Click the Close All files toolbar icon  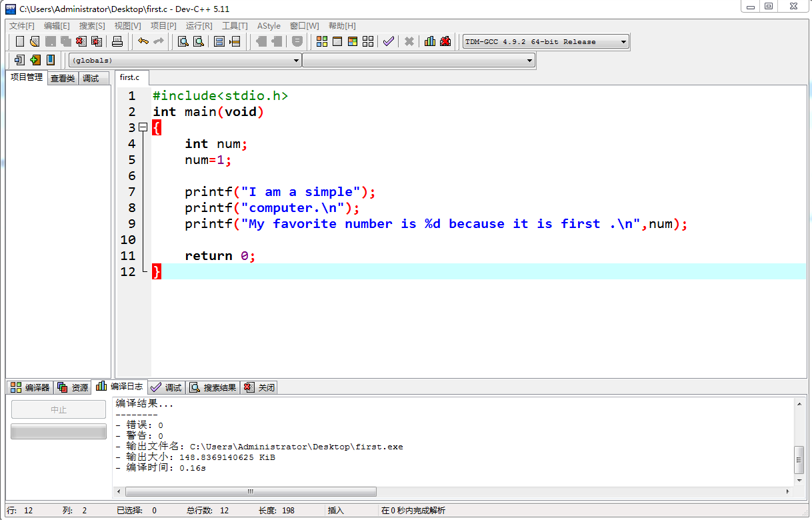[97, 41]
